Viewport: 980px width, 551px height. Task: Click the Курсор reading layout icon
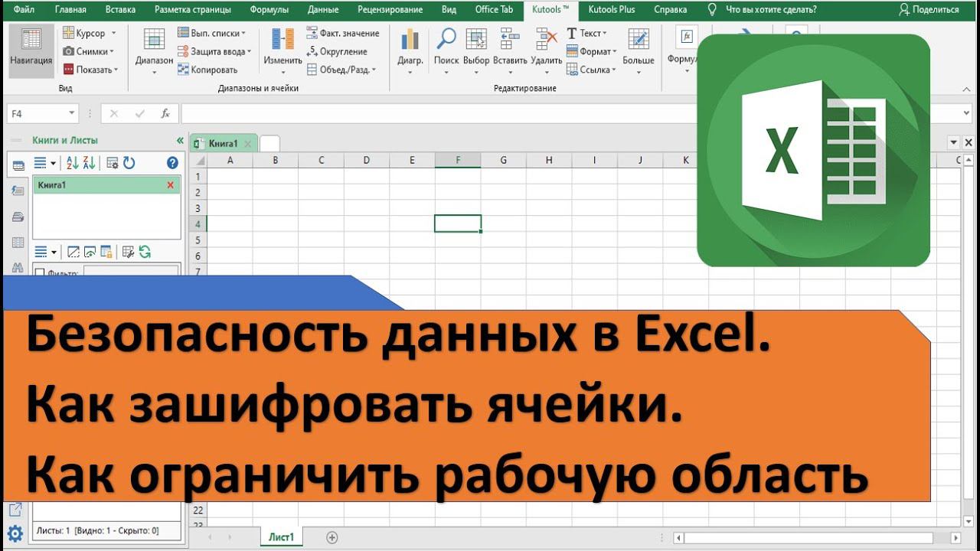coord(68,33)
